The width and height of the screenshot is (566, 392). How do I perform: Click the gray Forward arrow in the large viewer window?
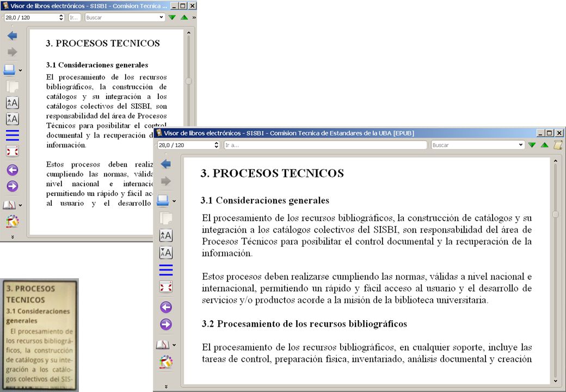(x=165, y=181)
